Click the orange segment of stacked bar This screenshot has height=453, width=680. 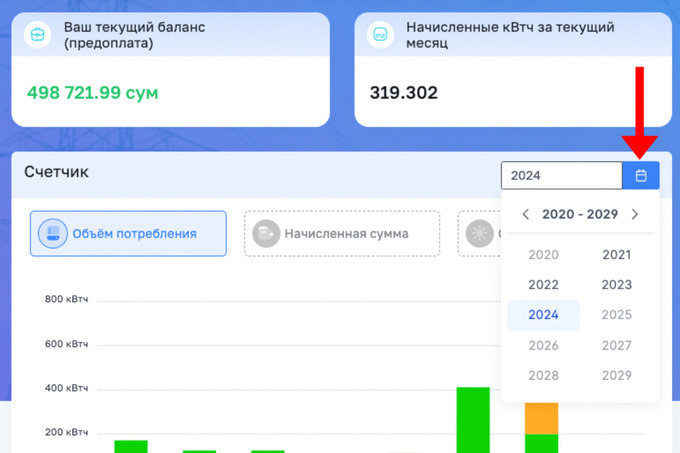coord(541,418)
